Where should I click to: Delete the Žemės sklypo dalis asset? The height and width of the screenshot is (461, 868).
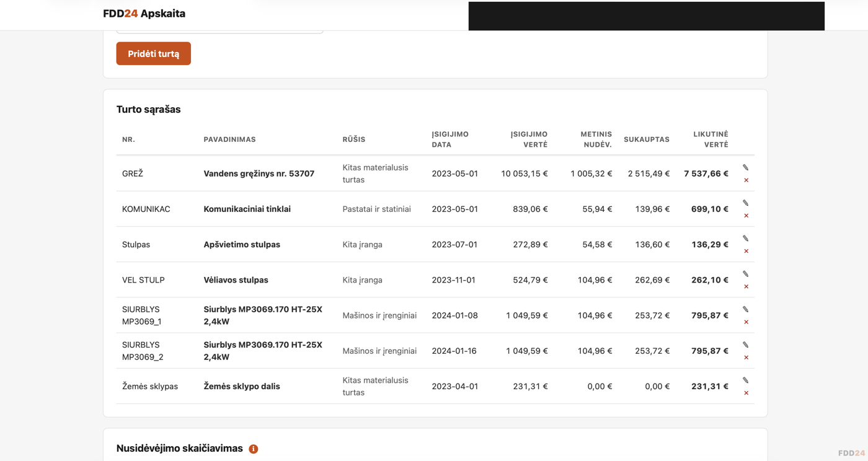(746, 393)
